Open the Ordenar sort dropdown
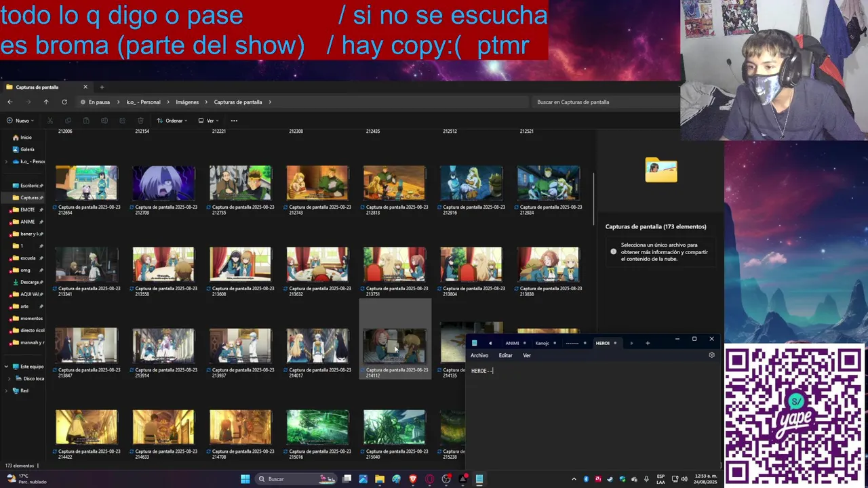This screenshot has width=868, height=488. click(x=172, y=121)
